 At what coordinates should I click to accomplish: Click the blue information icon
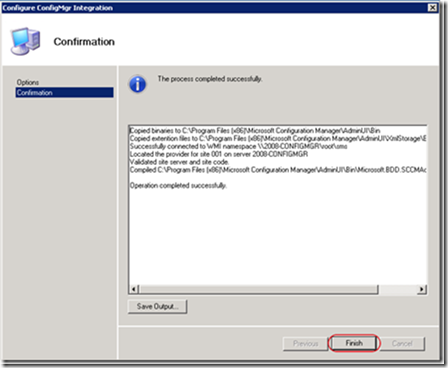pos(138,84)
